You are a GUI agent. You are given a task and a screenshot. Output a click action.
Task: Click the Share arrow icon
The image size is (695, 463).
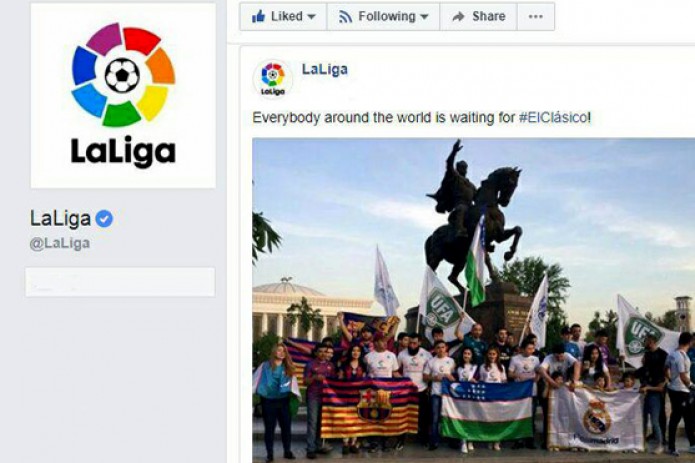click(x=458, y=17)
